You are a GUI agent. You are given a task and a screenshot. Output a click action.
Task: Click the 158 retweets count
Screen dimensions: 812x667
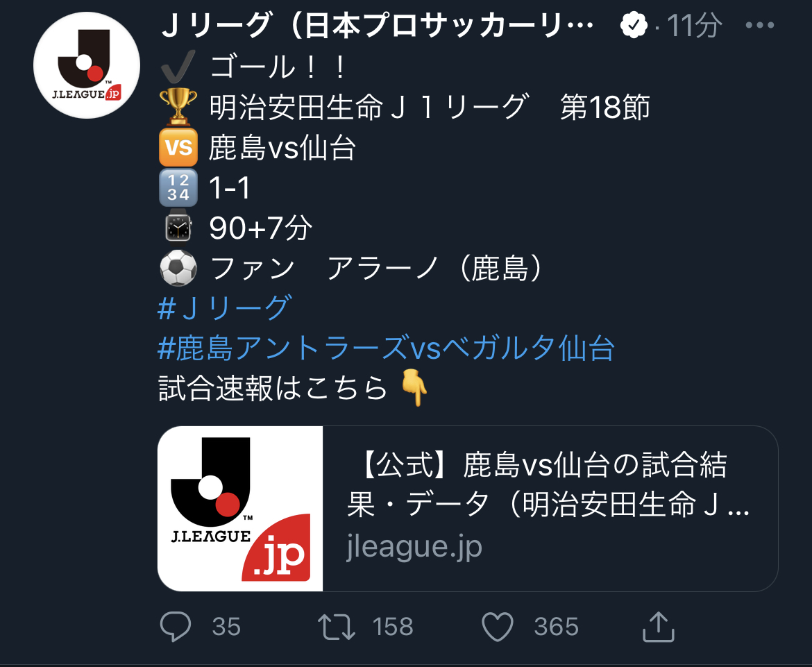pos(393,627)
